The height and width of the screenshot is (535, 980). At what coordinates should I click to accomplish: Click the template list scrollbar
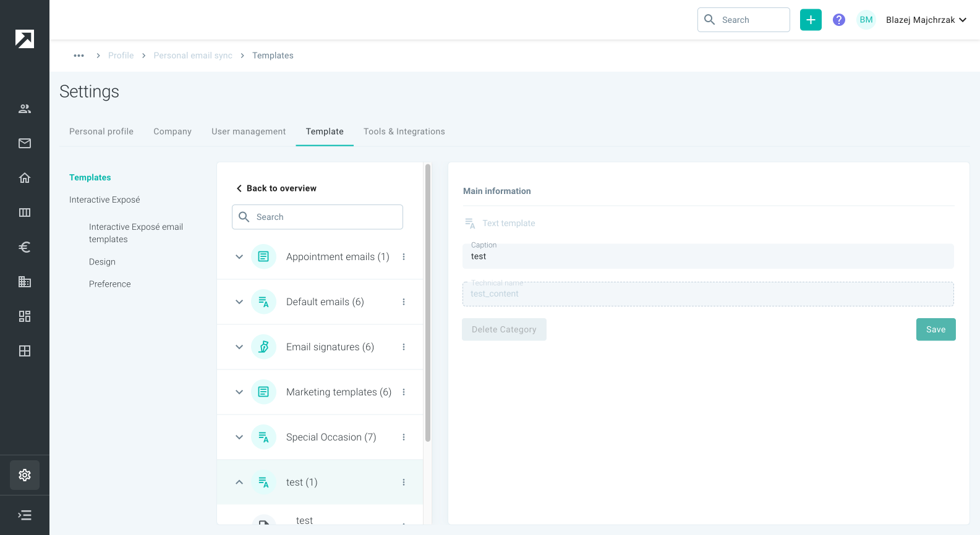point(428,303)
